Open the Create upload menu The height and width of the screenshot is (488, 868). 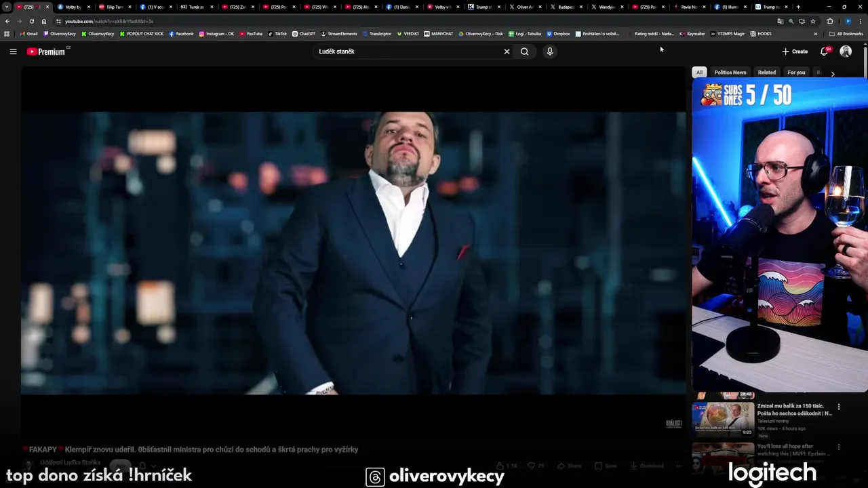[x=795, y=52]
